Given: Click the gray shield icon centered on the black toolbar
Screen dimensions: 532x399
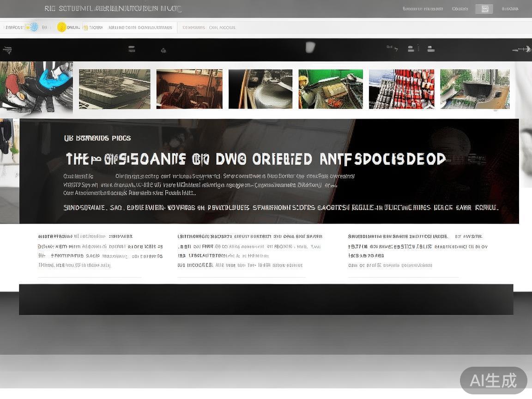Looking at the screenshot, I should [x=310, y=47].
